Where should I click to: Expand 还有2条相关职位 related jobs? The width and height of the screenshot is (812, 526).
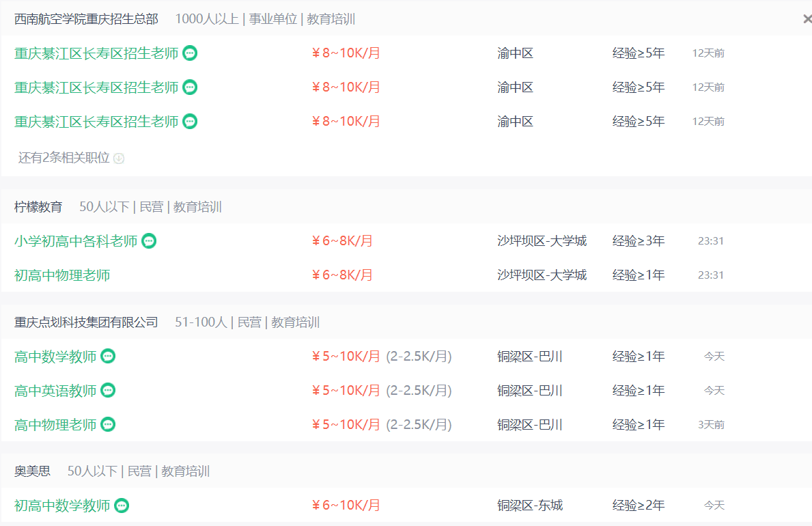64,158
